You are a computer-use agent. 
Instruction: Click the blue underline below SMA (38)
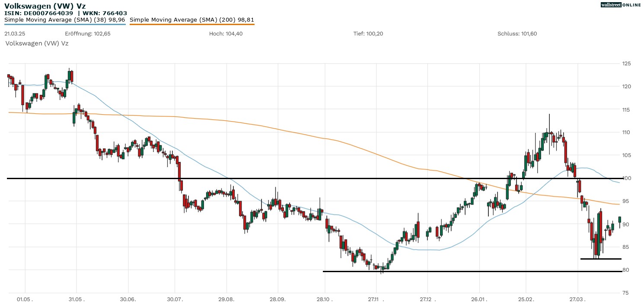pos(65,24)
